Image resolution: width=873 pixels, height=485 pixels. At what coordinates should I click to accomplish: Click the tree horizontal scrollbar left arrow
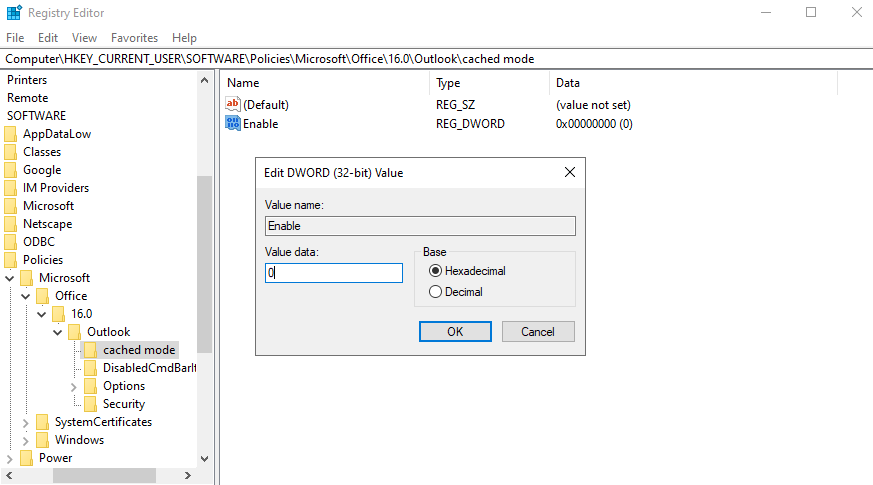pos(9,476)
